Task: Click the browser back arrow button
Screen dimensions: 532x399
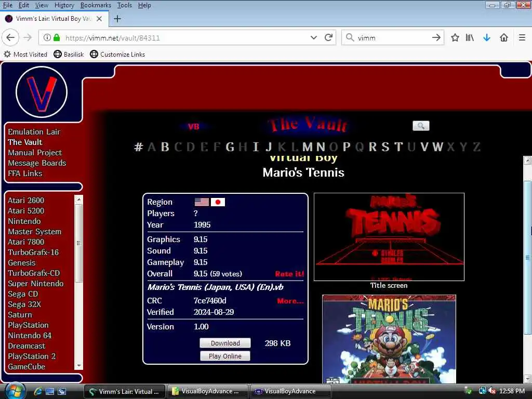Action: point(10,37)
